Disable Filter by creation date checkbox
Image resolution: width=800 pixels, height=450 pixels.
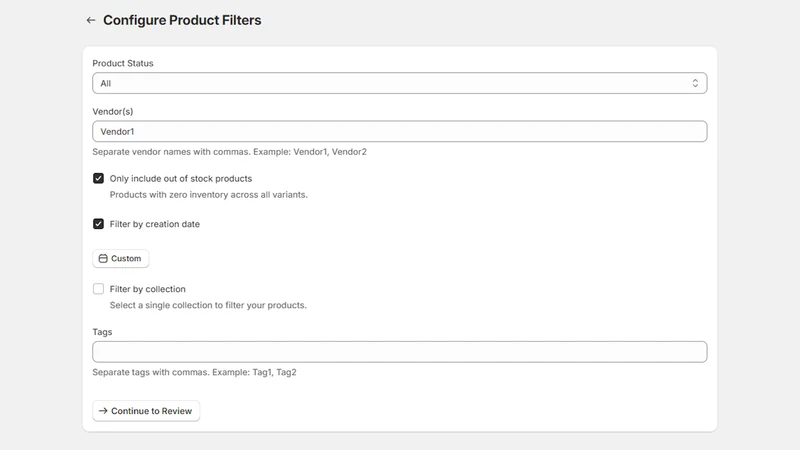click(98, 224)
